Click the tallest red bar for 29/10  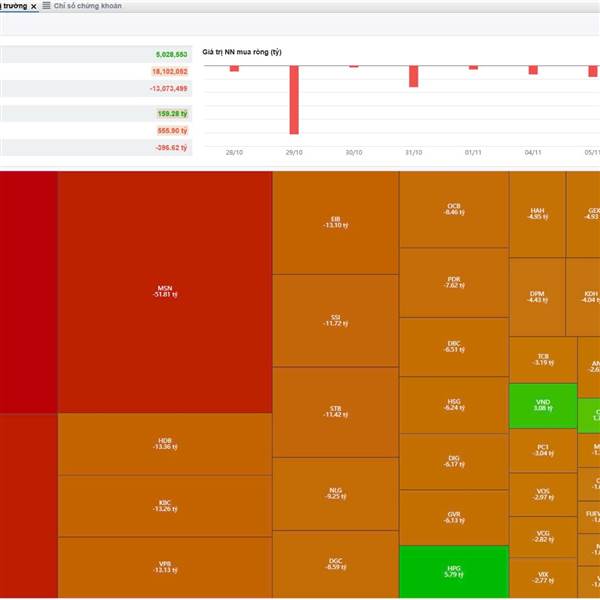coord(294,100)
